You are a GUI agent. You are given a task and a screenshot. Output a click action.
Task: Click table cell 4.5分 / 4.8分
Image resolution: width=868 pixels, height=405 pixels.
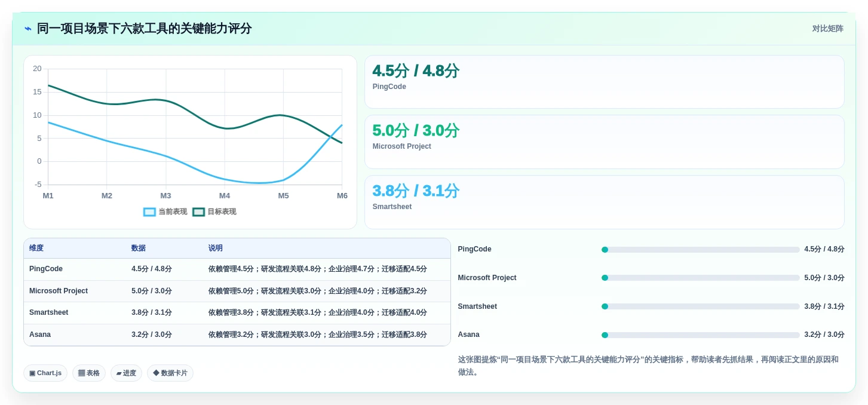[x=152, y=269]
